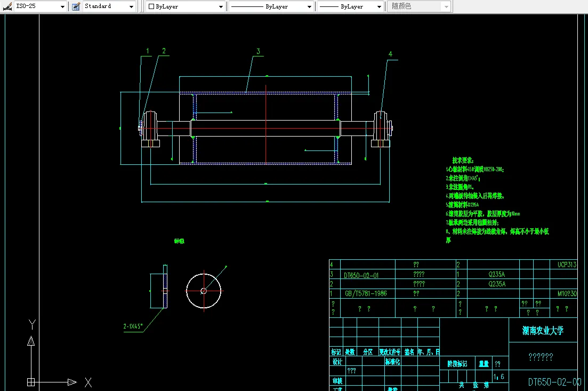The width and height of the screenshot is (588, 391).
Task: Select the 2-1X45° chamfer annotation
Action: click(x=133, y=326)
